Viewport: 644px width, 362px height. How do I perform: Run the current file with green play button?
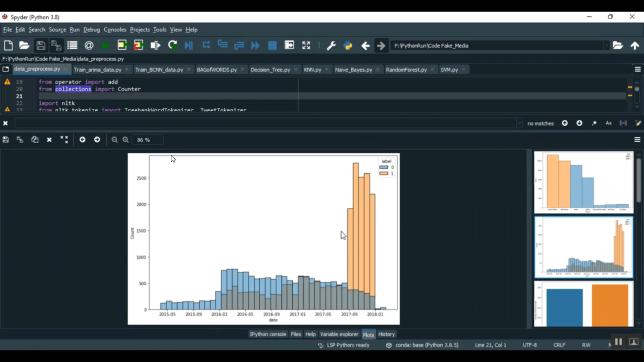pos(105,45)
